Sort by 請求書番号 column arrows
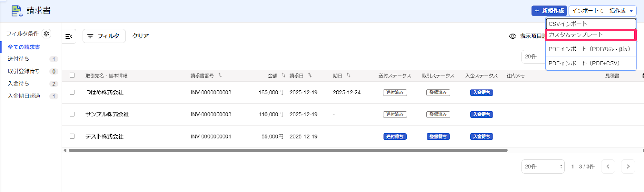Screen dimensions: 644x192 (x=220, y=75)
